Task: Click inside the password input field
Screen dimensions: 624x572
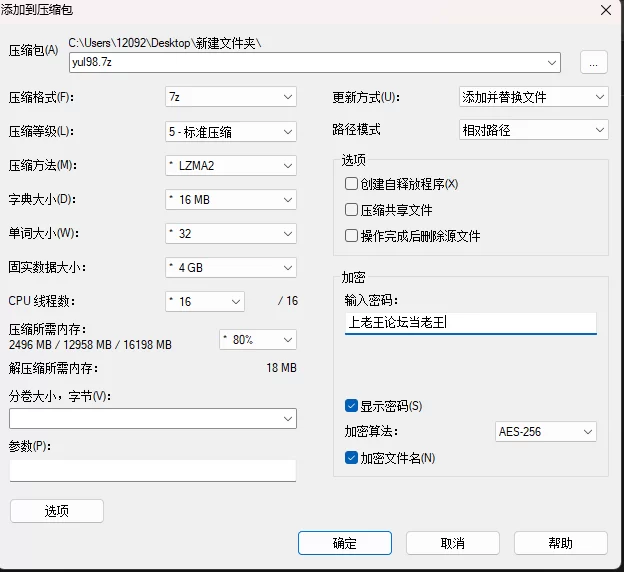Action: tap(470, 322)
